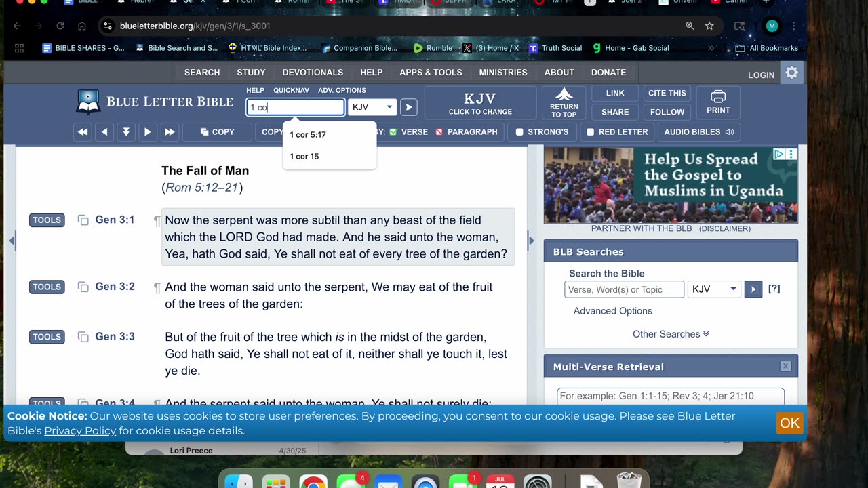Image resolution: width=868 pixels, height=488 pixels.
Task: Click the verse reference input containing '1 co'
Action: (296, 107)
